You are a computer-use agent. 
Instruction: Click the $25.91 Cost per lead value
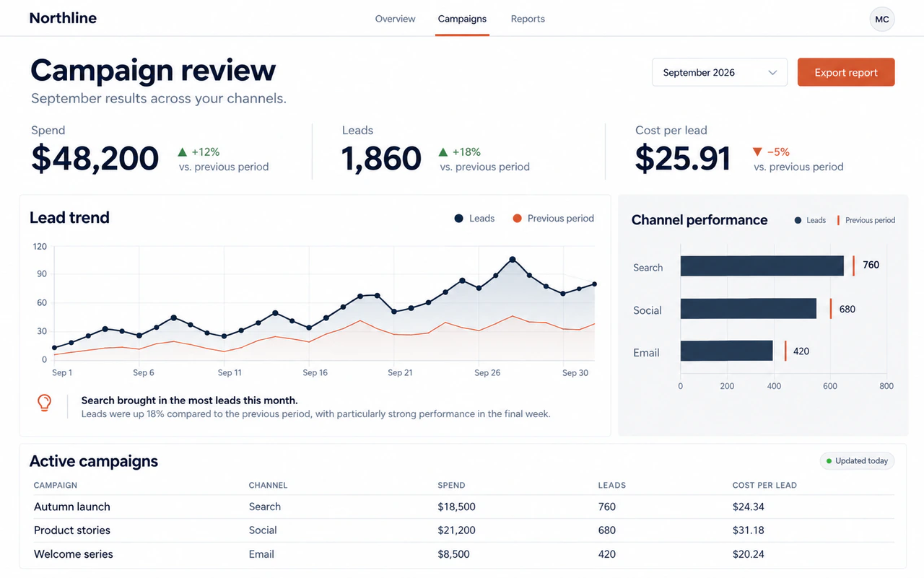point(683,159)
